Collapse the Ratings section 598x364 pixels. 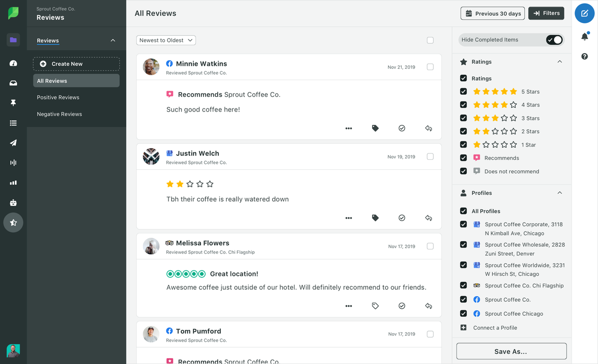click(560, 62)
